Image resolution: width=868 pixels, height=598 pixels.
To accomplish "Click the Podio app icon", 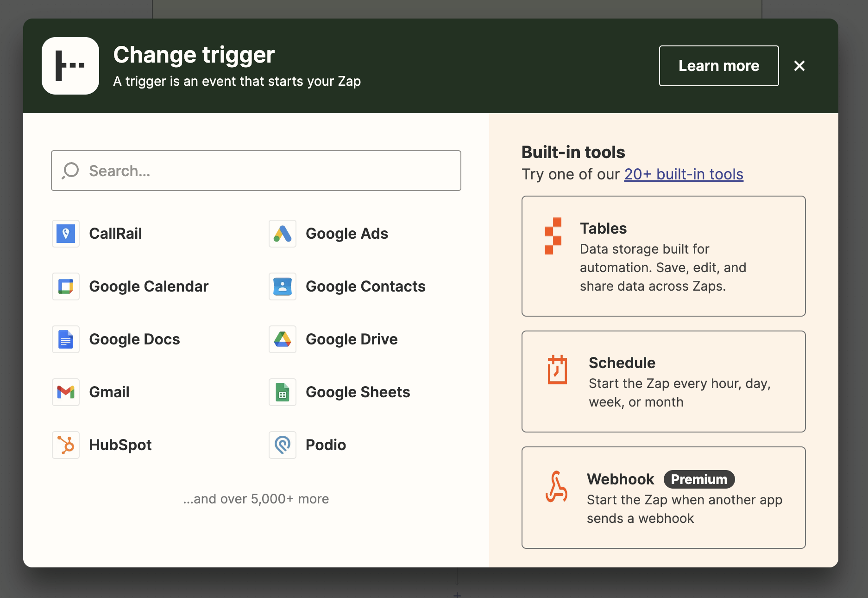I will pyautogui.click(x=283, y=445).
